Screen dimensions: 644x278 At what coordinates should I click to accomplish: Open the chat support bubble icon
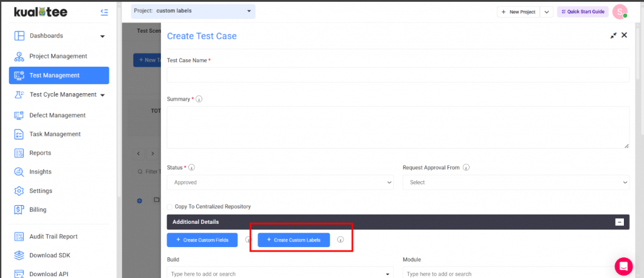coord(623,264)
